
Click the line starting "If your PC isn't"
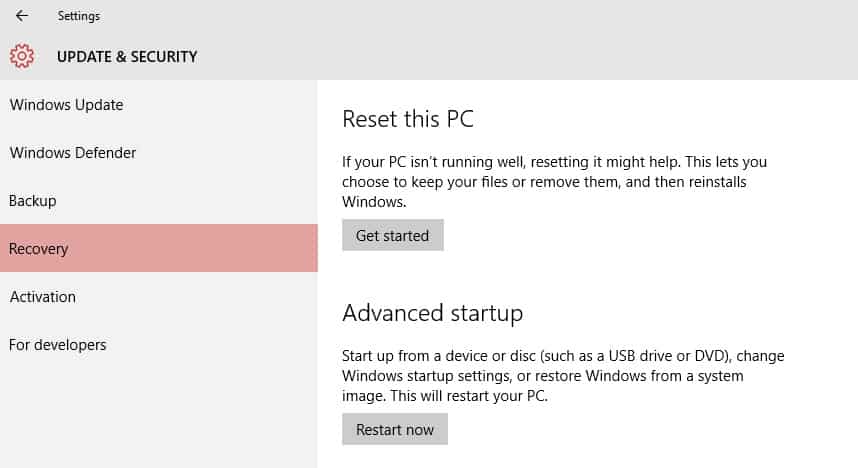click(554, 162)
